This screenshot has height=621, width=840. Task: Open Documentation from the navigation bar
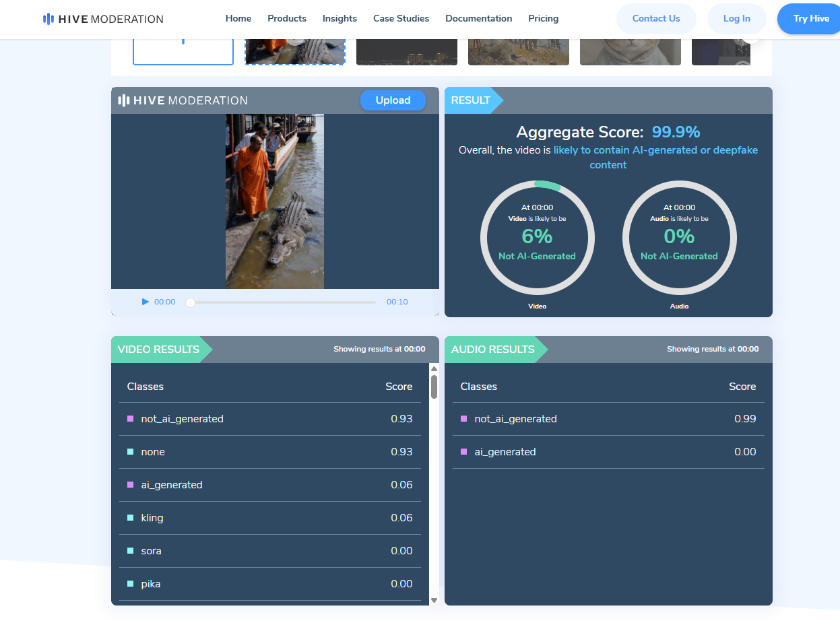point(478,19)
